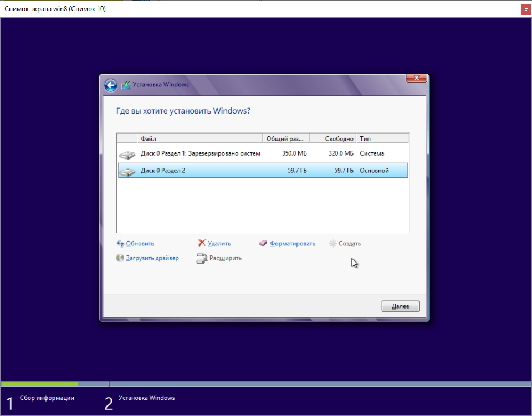Click the Установка Windows step progress bar
This screenshot has height=416, width=532.
click(320, 384)
